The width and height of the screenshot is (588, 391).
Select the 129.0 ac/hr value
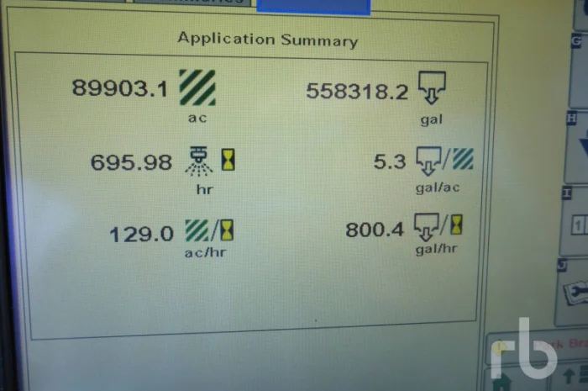click(141, 233)
